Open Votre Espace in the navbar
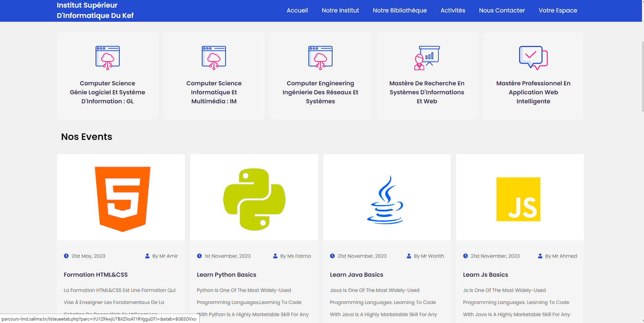 click(558, 10)
